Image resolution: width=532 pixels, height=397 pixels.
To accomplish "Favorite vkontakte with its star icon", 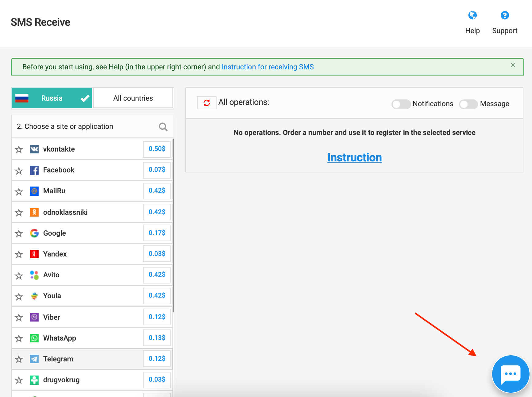I will [19, 149].
